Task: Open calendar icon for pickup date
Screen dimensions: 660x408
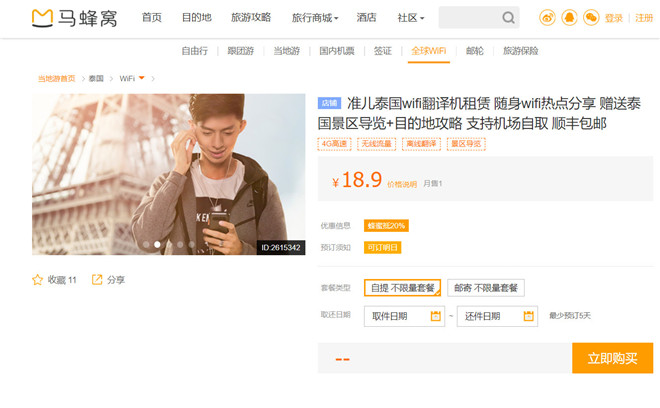Action: [436, 316]
